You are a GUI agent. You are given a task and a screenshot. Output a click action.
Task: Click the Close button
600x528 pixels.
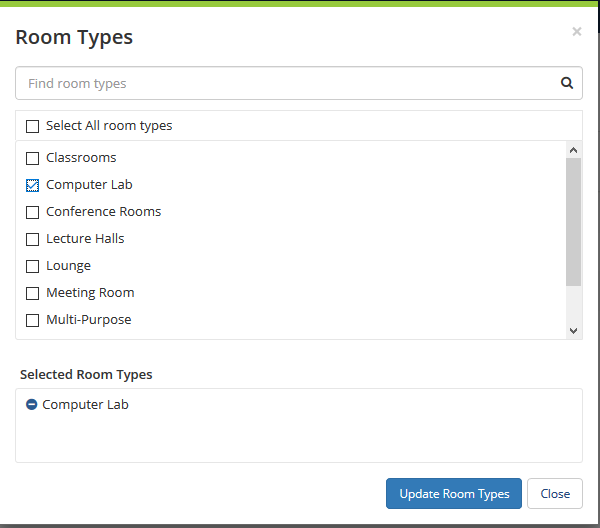554,494
